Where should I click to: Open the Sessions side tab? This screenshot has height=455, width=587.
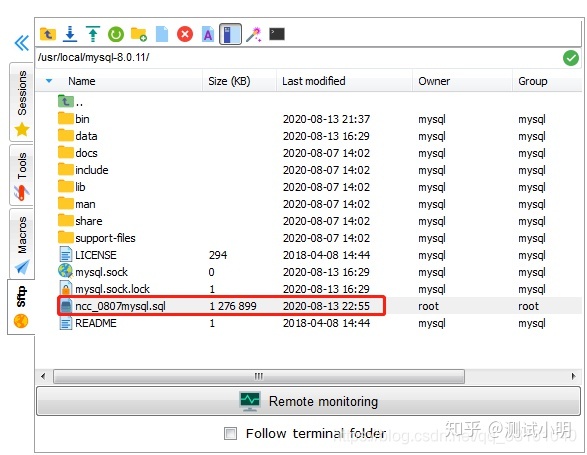[21, 102]
